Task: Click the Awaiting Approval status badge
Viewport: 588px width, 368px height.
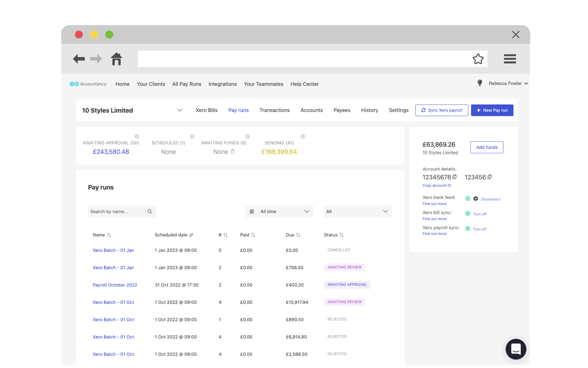Action: click(347, 285)
